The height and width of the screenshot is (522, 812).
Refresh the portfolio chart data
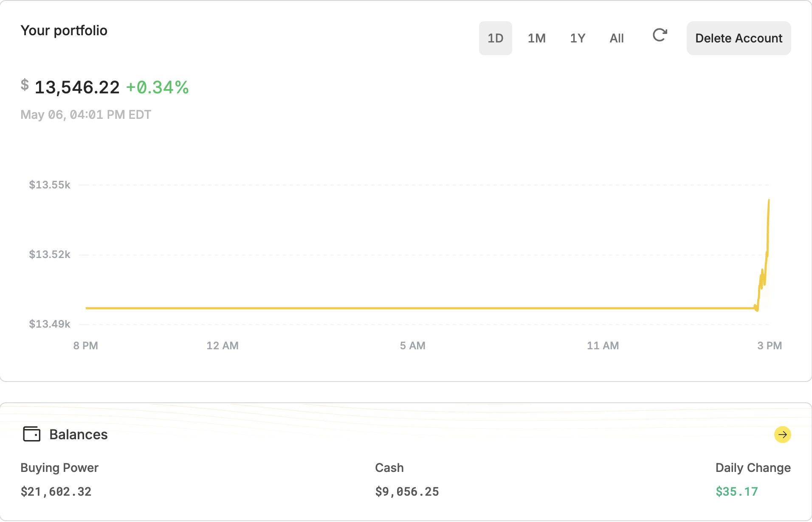[x=660, y=36]
